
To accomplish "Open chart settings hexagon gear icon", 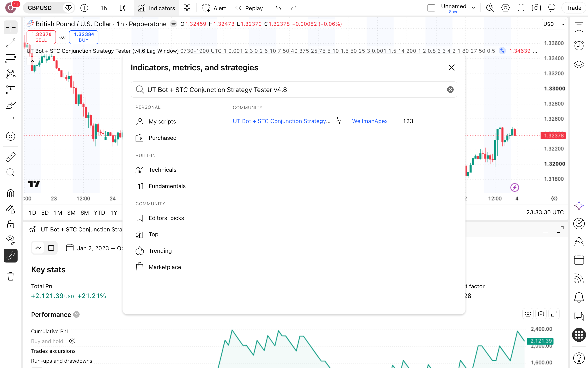I will coord(505,8).
